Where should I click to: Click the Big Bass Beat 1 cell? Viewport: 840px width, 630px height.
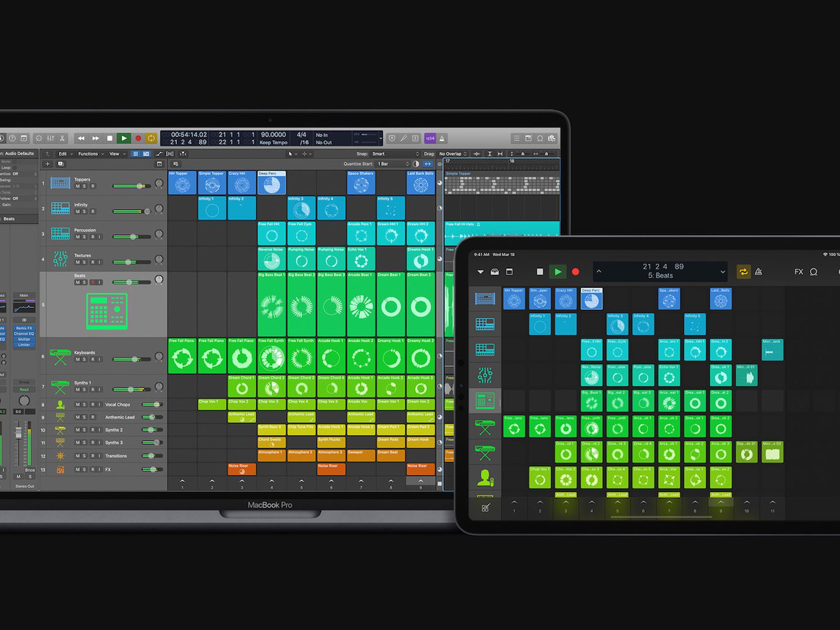[271, 304]
